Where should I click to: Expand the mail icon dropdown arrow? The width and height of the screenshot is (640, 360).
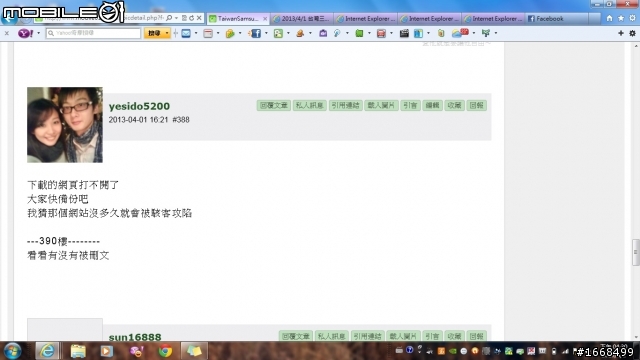(x=196, y=33)
